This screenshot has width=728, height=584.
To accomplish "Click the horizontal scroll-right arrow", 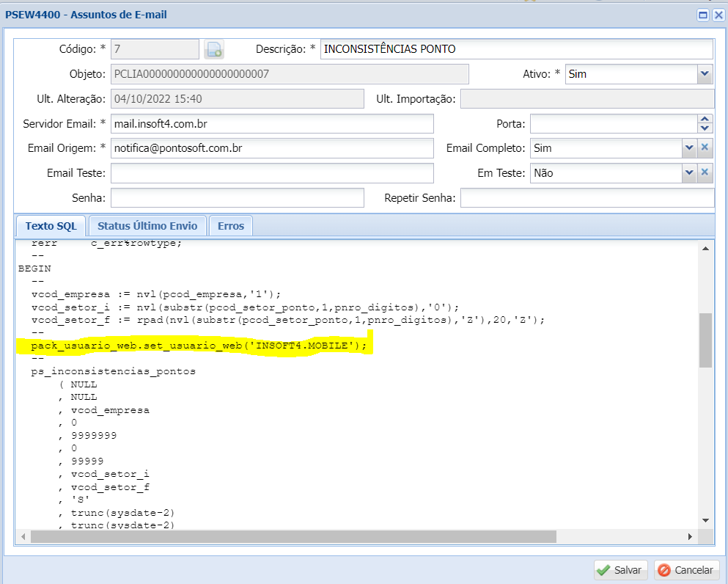I will point(690,536).
